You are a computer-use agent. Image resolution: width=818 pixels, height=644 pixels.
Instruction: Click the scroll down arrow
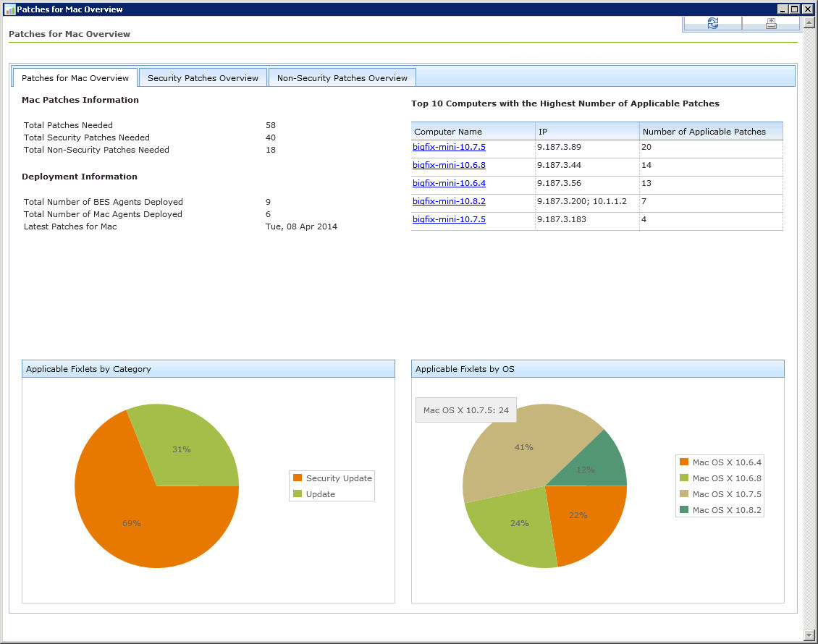pyautogui.click(x=810, y=636)
